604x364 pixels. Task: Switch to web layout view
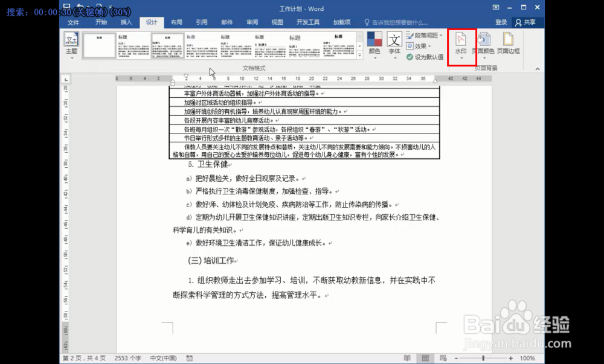click(x=443, y=358)
